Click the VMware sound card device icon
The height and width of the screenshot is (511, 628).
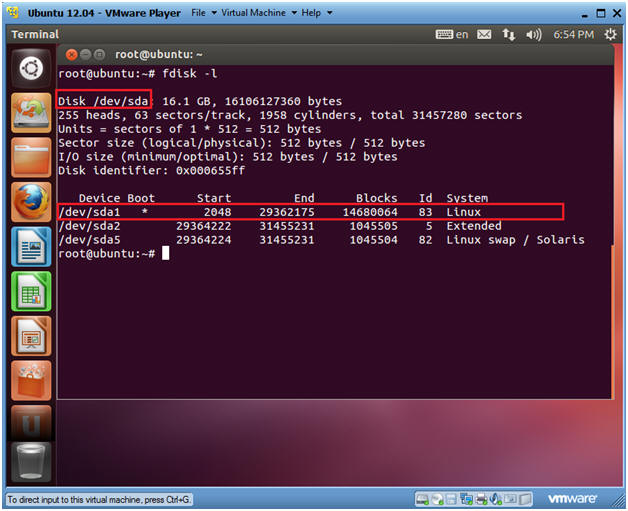coord(495,499)
